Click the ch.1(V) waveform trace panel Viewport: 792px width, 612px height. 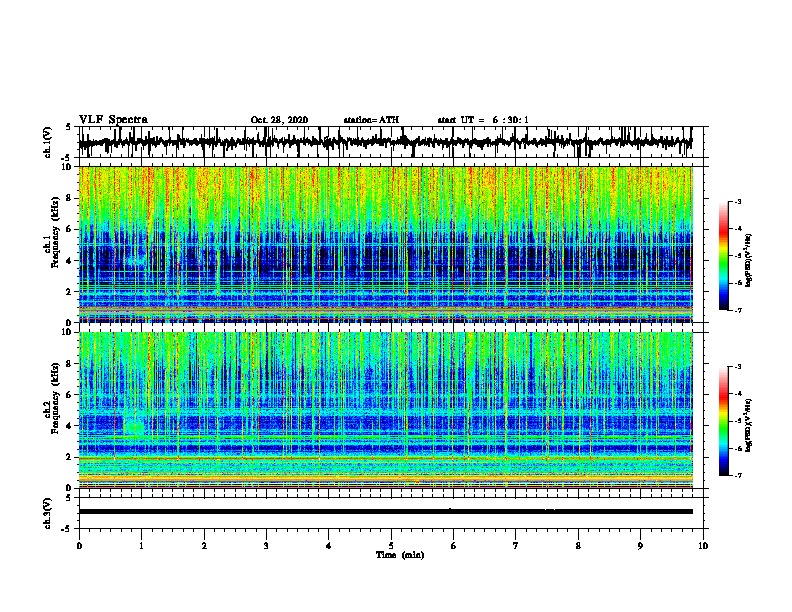(x=390, y=142)
